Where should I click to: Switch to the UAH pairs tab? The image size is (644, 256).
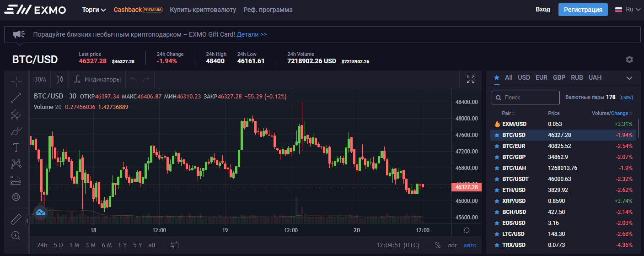point(595,77)
